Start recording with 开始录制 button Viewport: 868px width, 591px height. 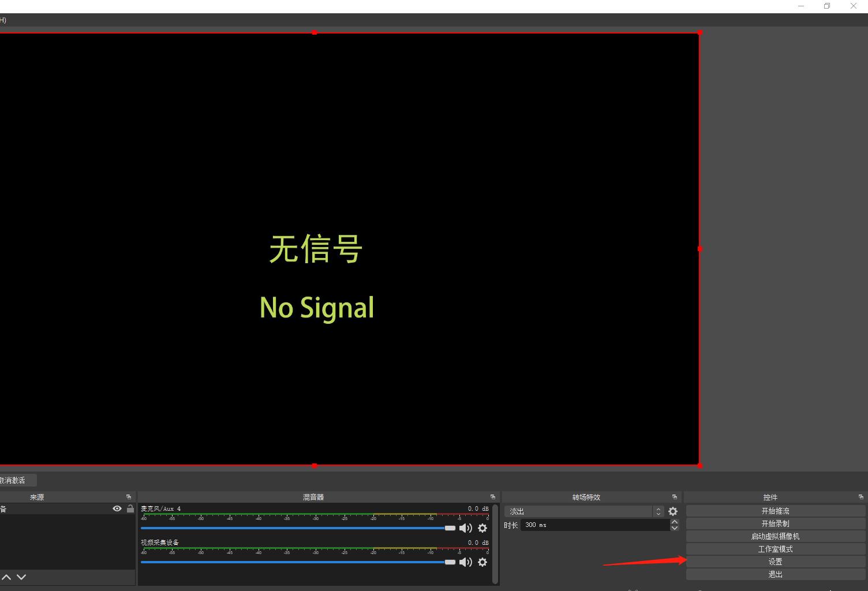click(x=775, y=523)
